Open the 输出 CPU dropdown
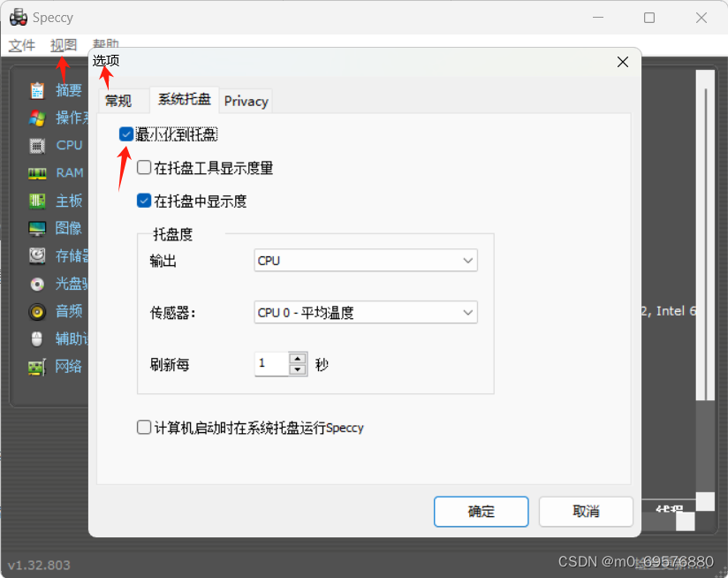Screen dimensions: 728x578 [366, 261]
